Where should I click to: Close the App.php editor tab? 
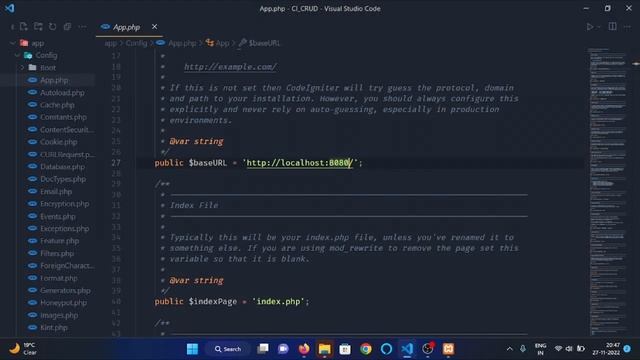(154, 27)
